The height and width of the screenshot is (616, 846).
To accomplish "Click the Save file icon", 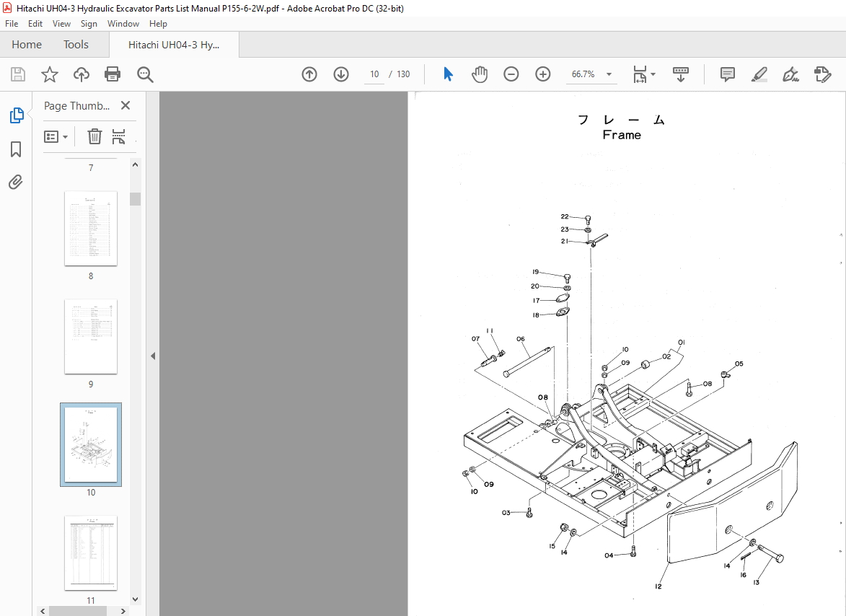I will [18, 74].
